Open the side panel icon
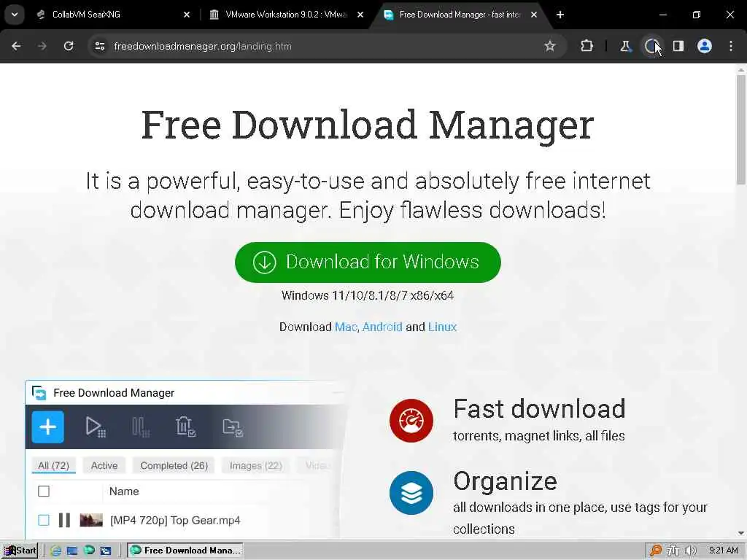The height and width of the screenshot is (560, 747). tap(678, 46)
